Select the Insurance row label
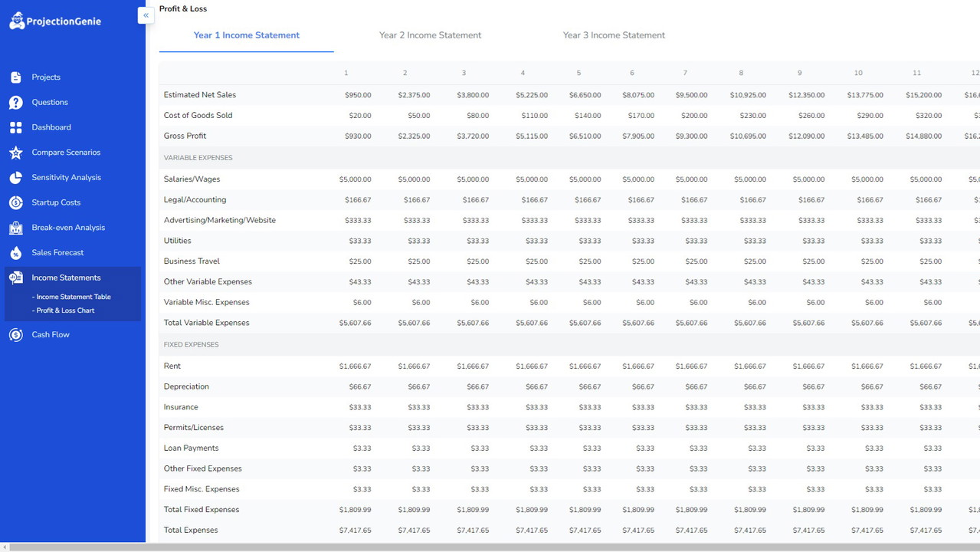 click(x=181, y=407)
